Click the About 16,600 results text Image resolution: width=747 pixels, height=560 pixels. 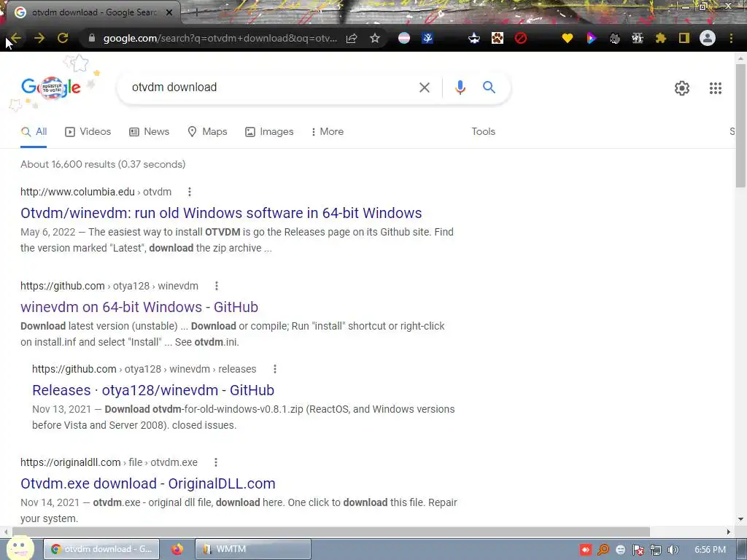pos(103,164)
